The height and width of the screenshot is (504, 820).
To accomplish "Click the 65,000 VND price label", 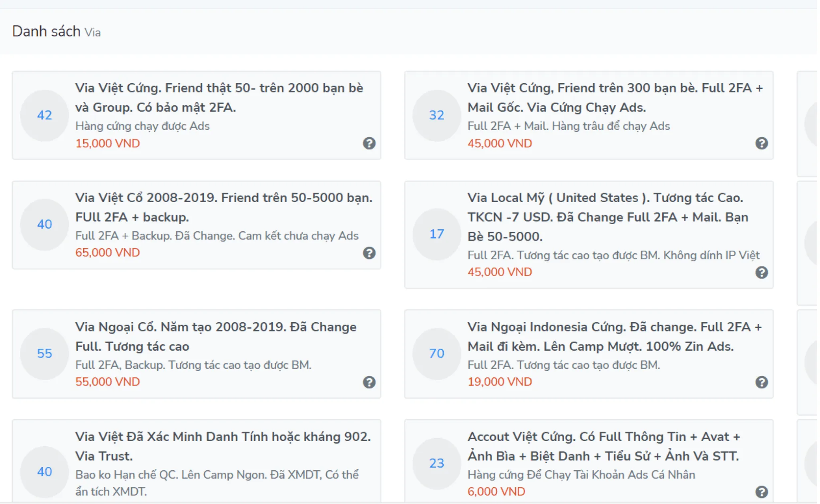I will pos(107,253).
